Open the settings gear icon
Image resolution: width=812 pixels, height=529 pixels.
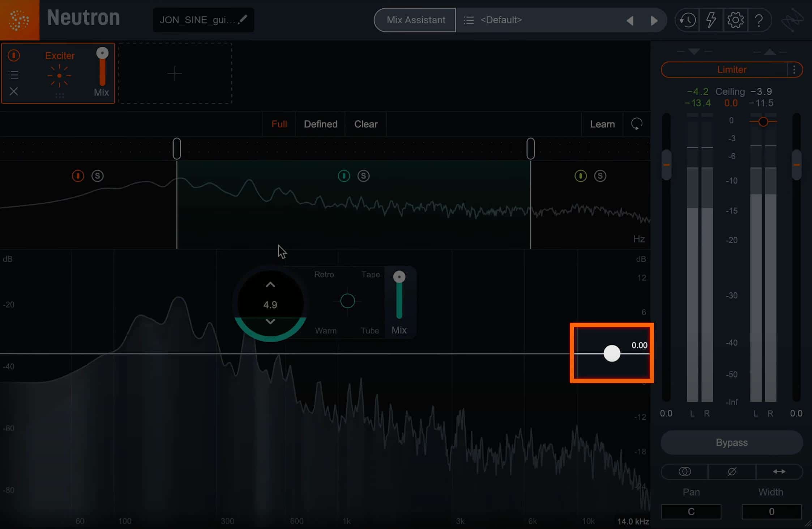tap(735, 20)
